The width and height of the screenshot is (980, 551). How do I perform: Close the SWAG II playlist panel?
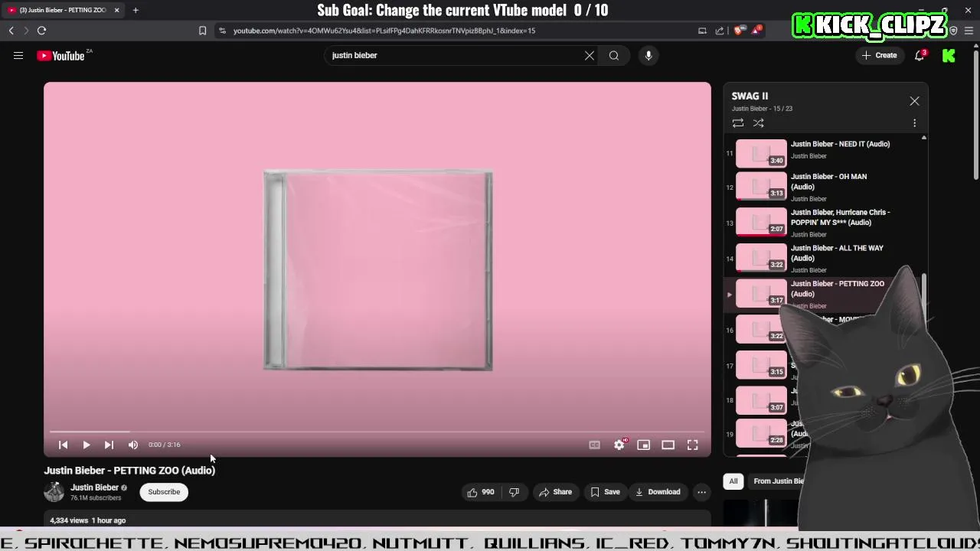[914, 101]
